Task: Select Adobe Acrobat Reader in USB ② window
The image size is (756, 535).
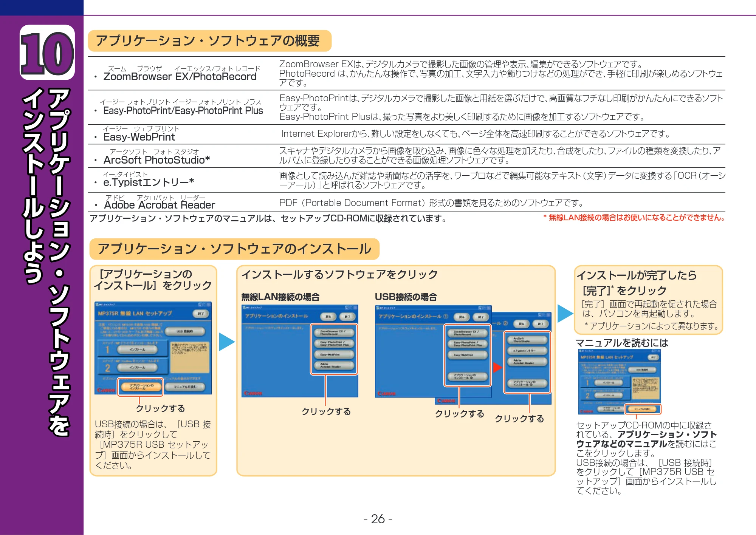Action: (527, 362)
